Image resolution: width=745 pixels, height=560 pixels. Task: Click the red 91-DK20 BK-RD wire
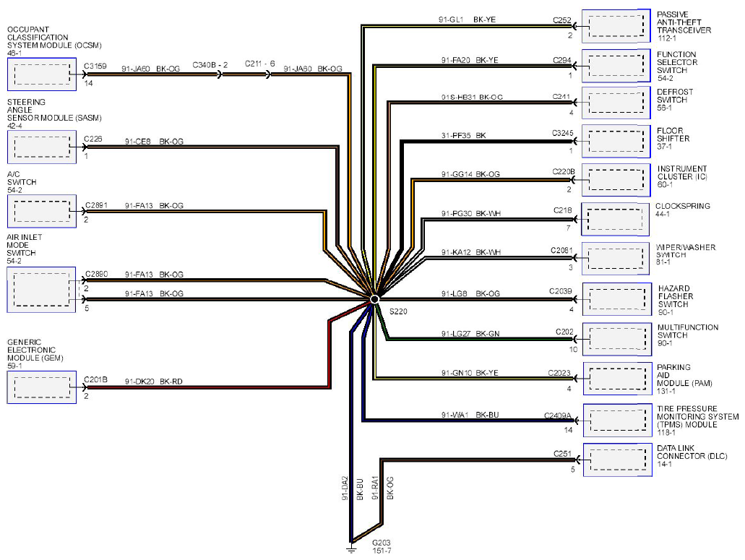pyautogui.click(x=209, y=387)
